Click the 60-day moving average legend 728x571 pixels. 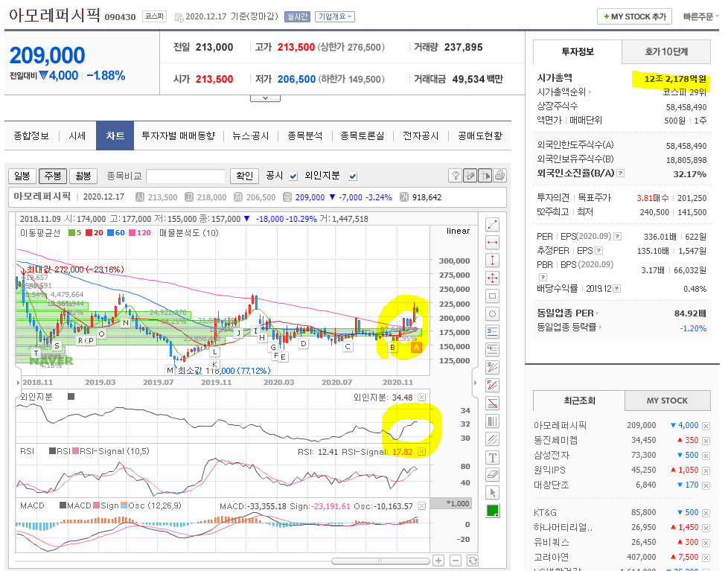tap(116, 232)
